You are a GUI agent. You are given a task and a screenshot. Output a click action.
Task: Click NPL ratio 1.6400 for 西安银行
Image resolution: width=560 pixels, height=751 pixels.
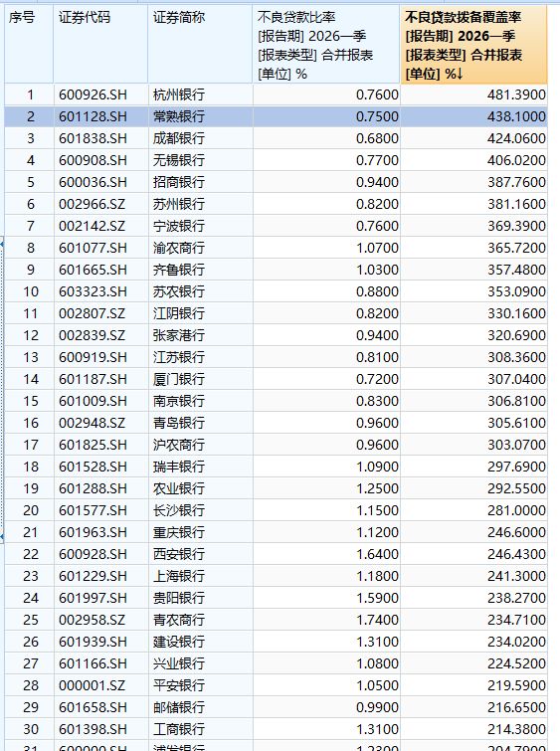point(377,554)
